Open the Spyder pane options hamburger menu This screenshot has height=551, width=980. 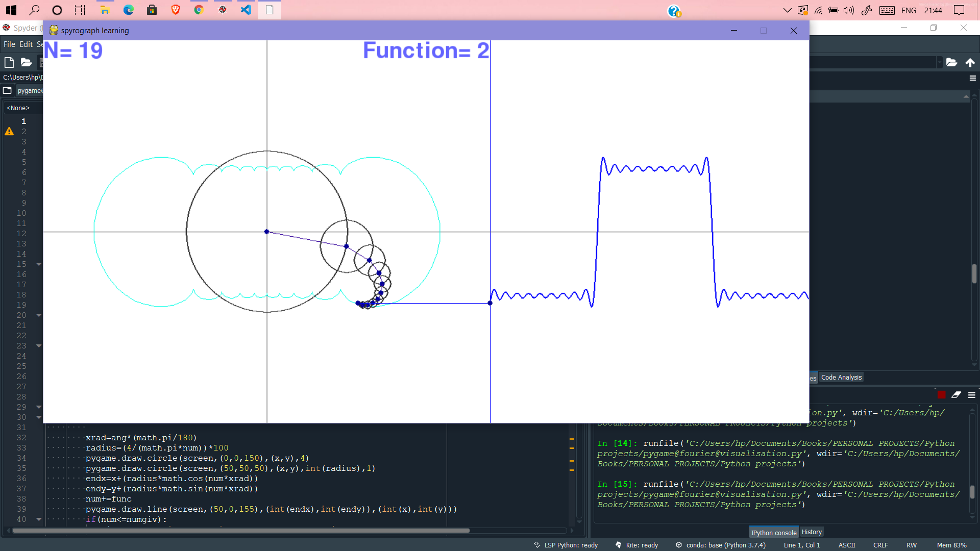(972, 78)
